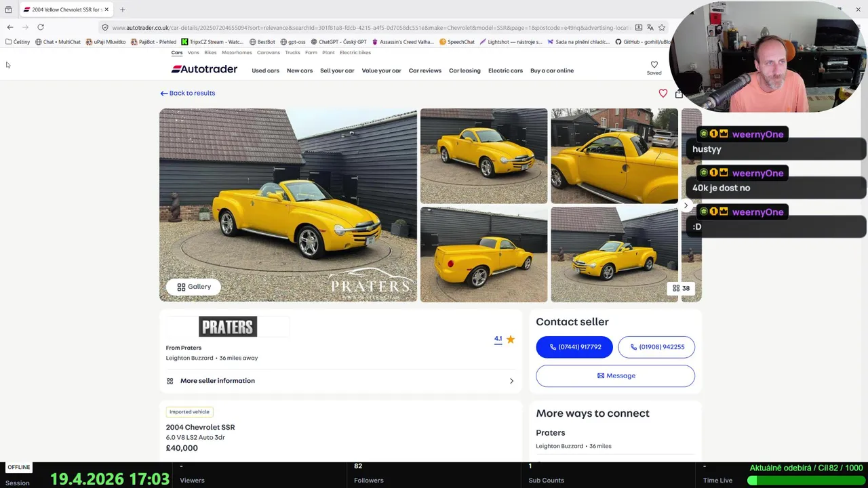This screenshot has width=868, height=488.
Task: Save this advert with the red heart icon
Action: (663, 94)
